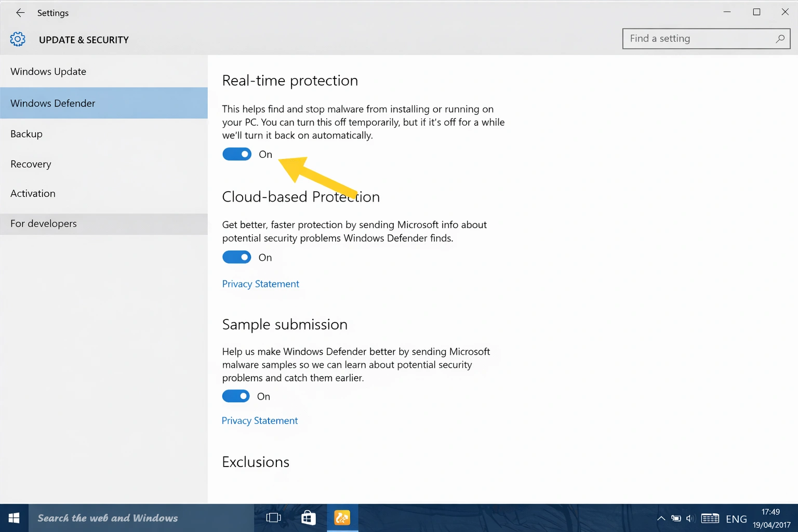Click the orange app icon on the taskbar
Screen dimensions: 798x532
pyautogui.click(x=342, y=517)
